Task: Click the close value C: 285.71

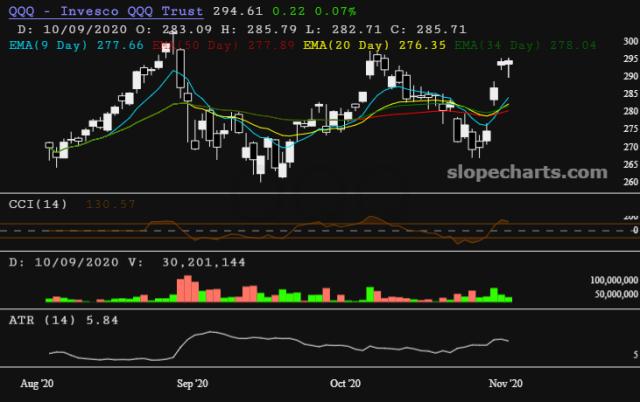Action: pos(428,29)
